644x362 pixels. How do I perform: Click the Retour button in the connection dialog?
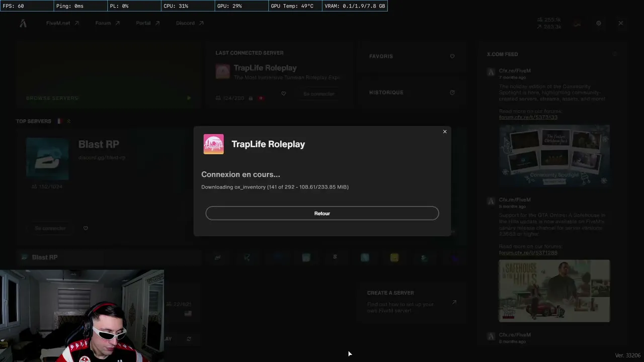pos(322,213)
